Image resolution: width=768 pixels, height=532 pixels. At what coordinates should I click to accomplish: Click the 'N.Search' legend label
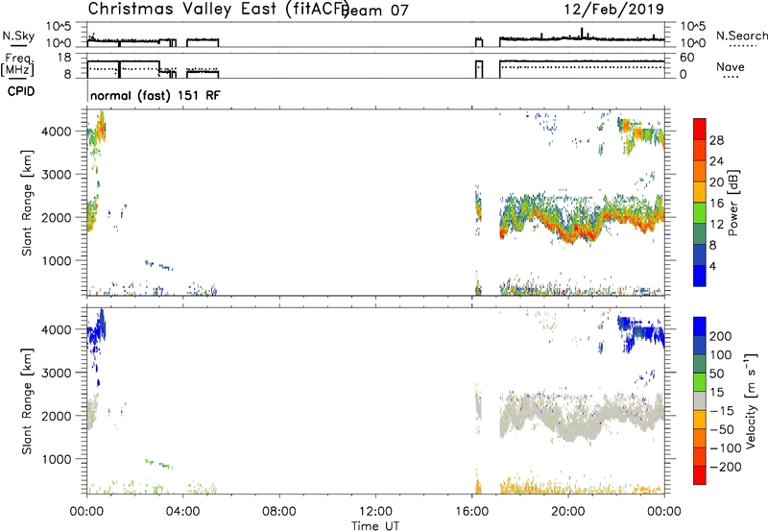[x=741, y=36]
